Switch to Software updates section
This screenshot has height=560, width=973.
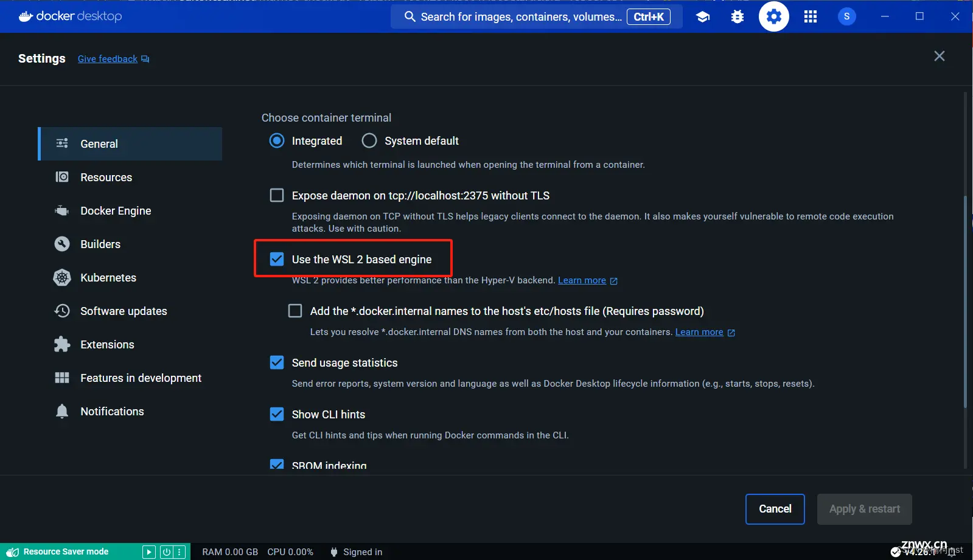(130, 311)
